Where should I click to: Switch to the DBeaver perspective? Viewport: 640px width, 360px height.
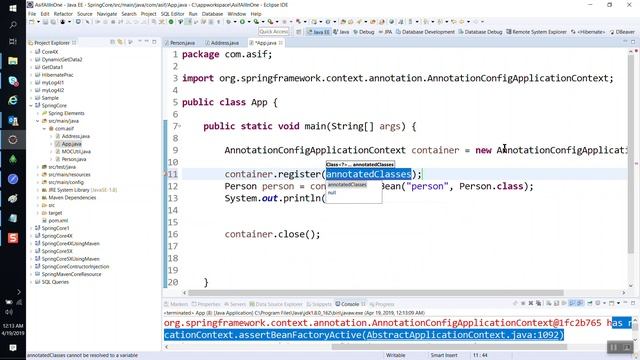click(x=622, y=32)
